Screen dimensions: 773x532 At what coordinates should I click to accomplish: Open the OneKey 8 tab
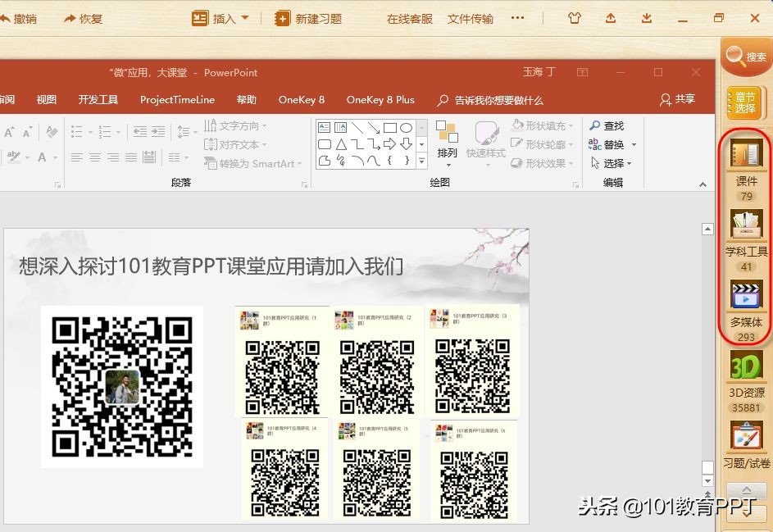(301, 99)
